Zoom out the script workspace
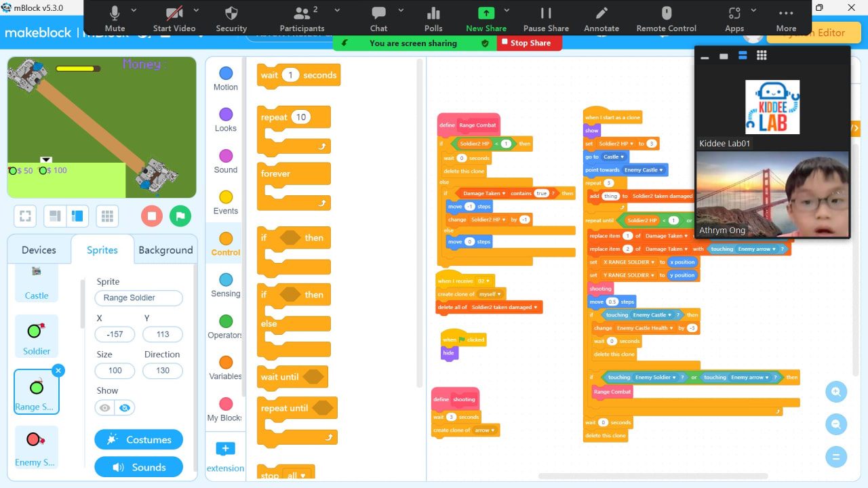Screen dimensions: 868x488 tap(836, 424)
